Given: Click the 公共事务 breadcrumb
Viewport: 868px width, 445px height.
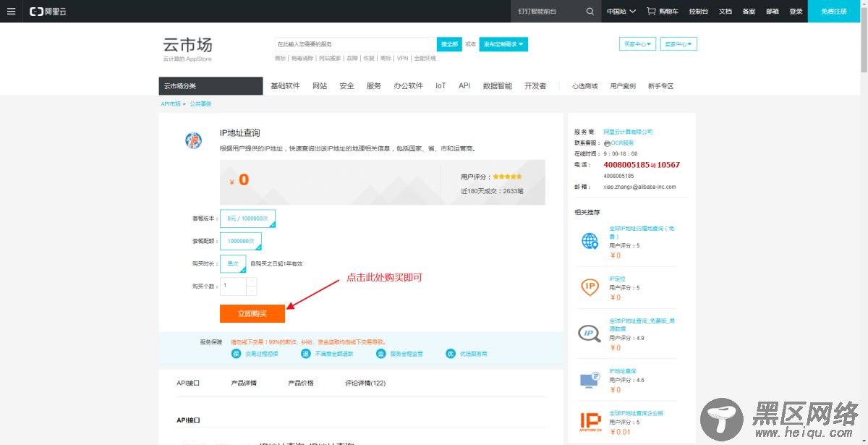Looking at the screenshot, I should [201, 104].
